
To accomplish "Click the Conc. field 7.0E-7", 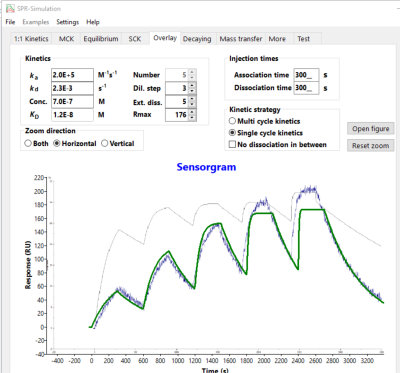I will coord(72,101).
